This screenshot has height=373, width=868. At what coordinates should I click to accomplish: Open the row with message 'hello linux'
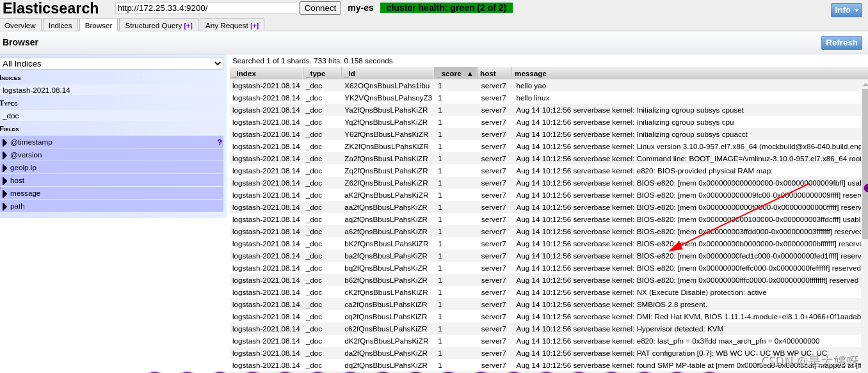point(546,98)
